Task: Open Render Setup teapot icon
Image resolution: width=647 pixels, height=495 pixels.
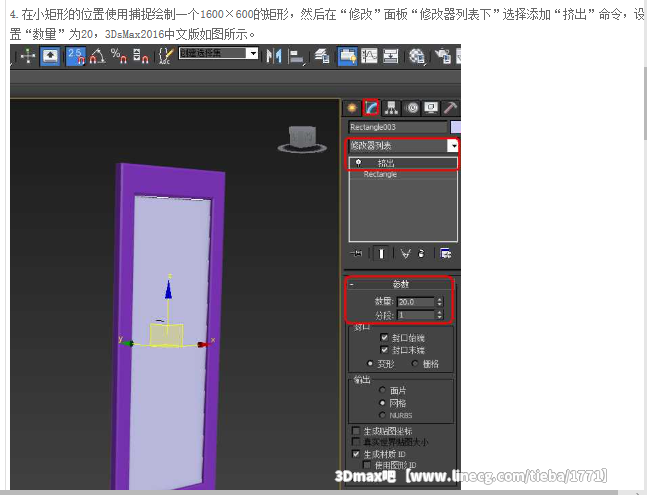Action: point(444,56)
